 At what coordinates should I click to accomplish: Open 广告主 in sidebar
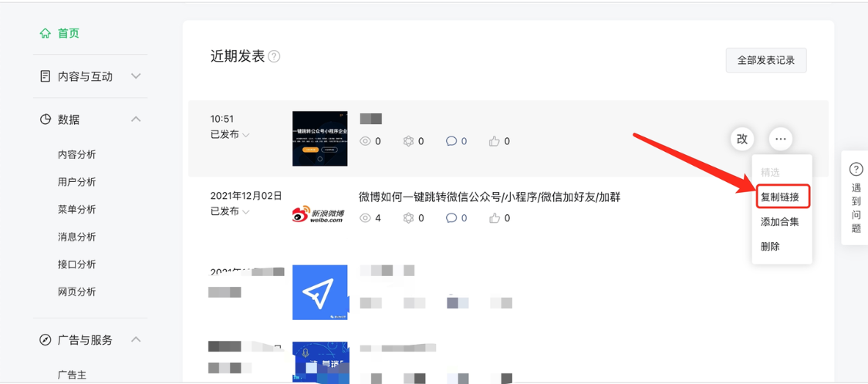click(x=72, y=375)
